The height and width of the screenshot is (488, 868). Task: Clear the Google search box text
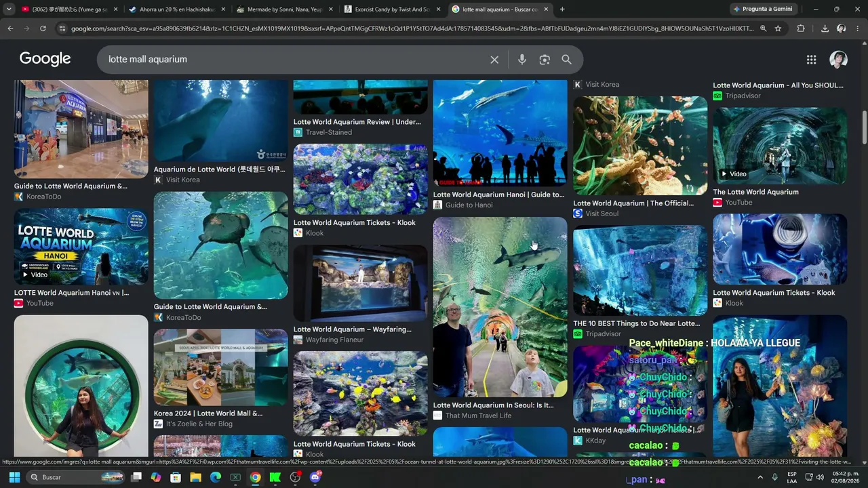[494, 60]
